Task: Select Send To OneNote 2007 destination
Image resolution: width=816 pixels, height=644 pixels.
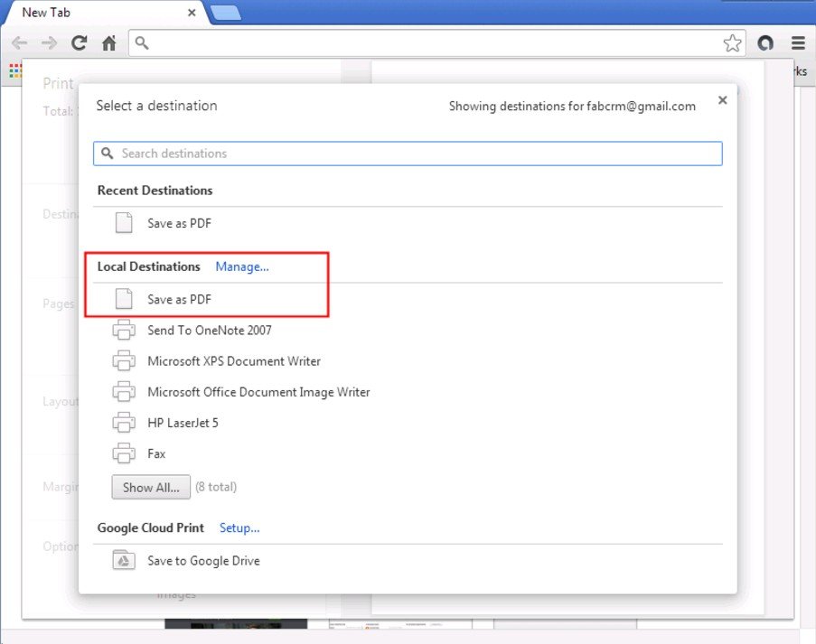Action: point(408,330)
